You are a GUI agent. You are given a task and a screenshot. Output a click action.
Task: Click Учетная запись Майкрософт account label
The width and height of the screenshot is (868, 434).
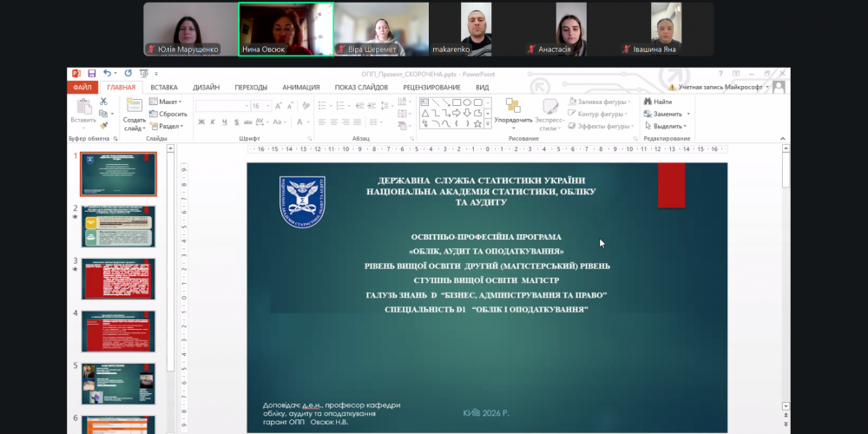pos(720,88)
